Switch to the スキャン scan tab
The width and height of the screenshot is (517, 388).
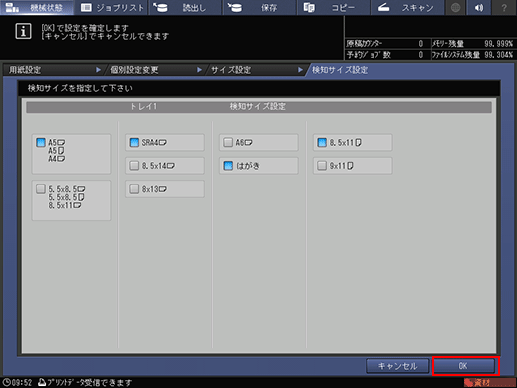coord(408,7)
